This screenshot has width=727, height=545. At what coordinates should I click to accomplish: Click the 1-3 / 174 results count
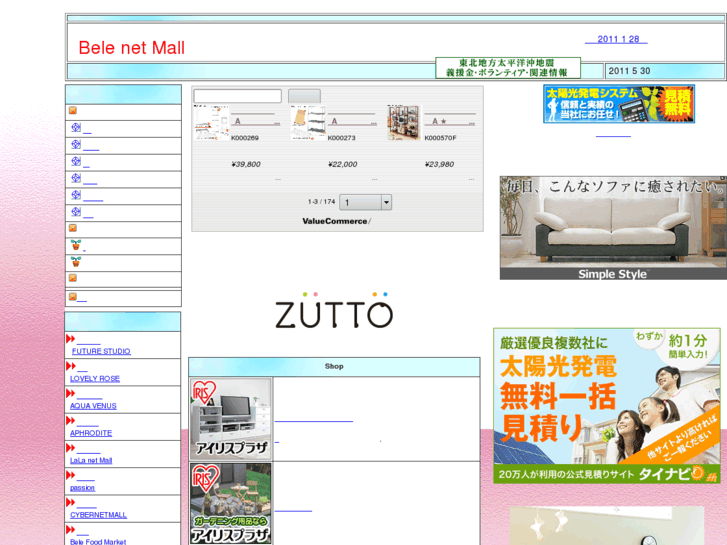pos(321,202)
